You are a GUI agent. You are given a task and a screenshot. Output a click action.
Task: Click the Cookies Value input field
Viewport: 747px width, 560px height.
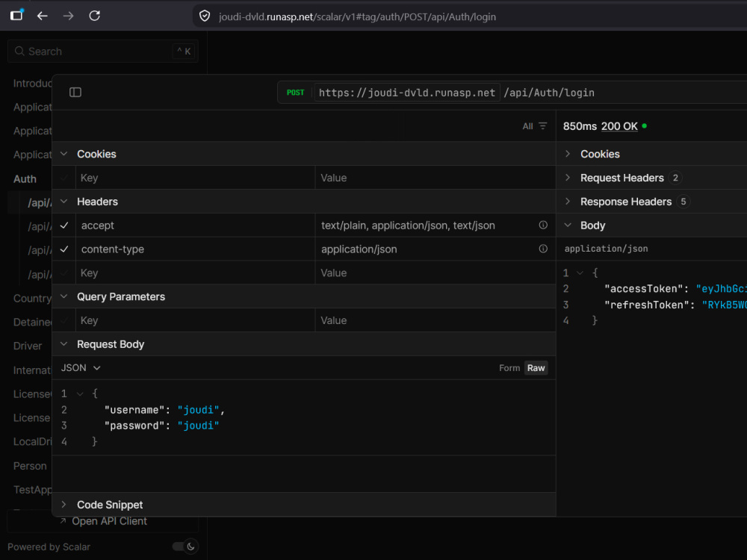pos(436,178)
